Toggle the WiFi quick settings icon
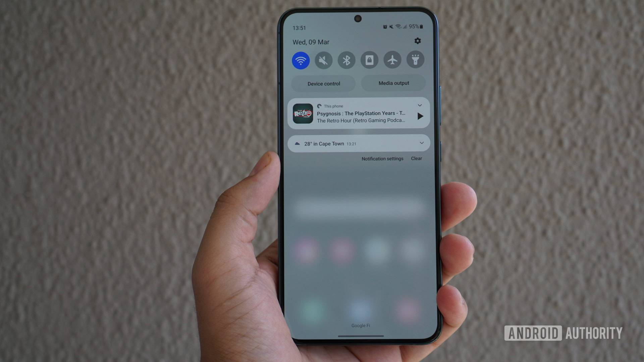This screenshot has width=644, height=362. tap(301, 60)
